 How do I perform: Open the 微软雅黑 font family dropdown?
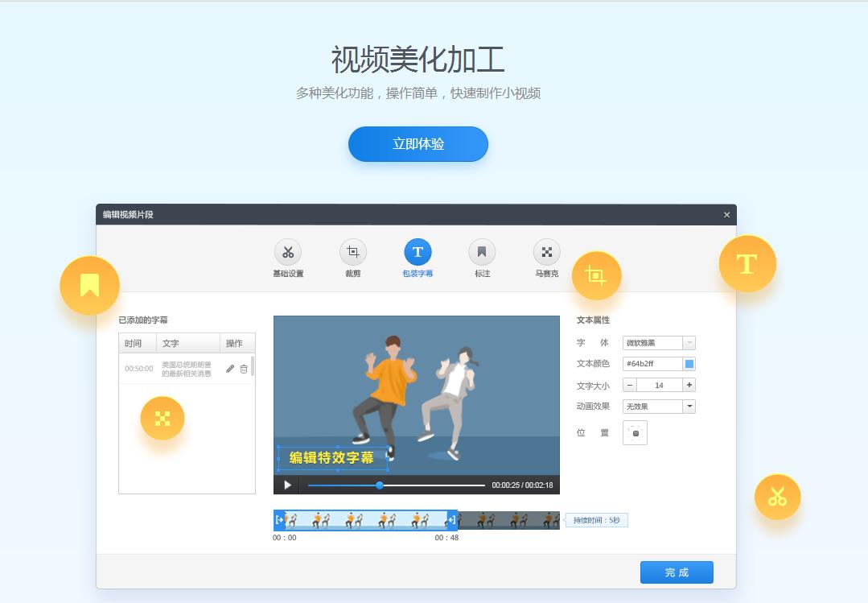659,342
